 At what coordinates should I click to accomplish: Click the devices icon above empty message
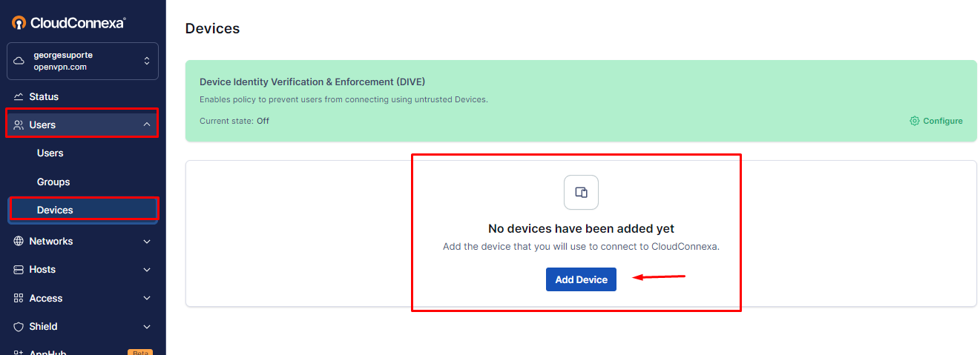pyautogui.click(x=581, y=193)
